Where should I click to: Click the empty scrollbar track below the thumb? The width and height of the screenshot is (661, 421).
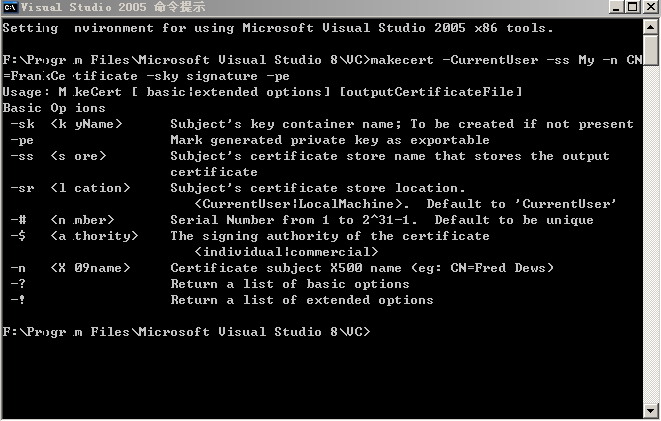pyautogui.click(x=651, y=234)
